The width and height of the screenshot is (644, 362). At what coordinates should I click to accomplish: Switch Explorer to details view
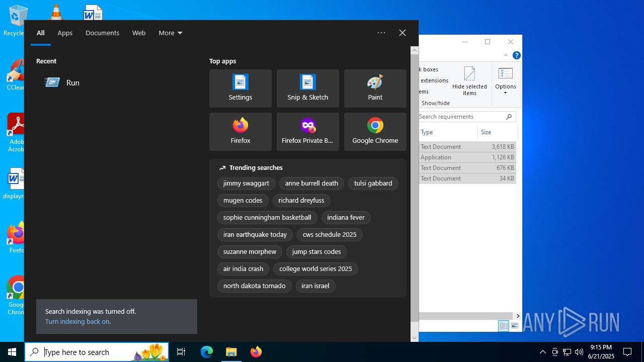[x=504, y=326]
